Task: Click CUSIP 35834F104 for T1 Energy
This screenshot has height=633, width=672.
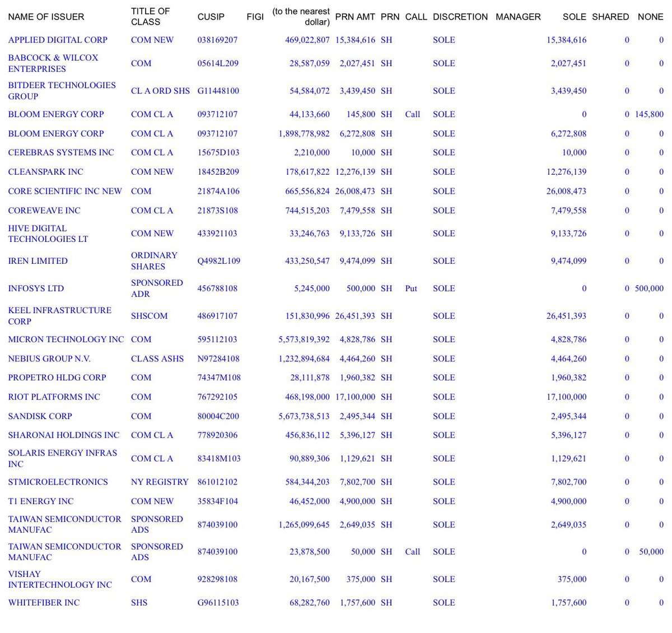Action: (x=218, y=501)
